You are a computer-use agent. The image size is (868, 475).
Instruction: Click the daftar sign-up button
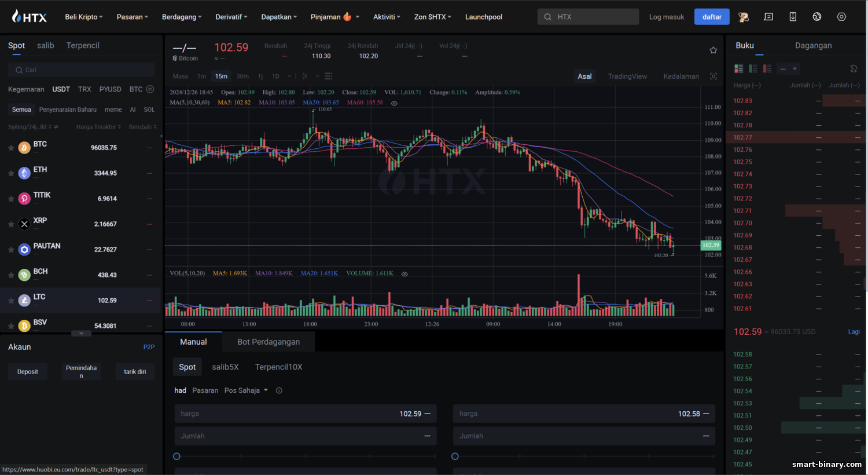coord(712,17)
